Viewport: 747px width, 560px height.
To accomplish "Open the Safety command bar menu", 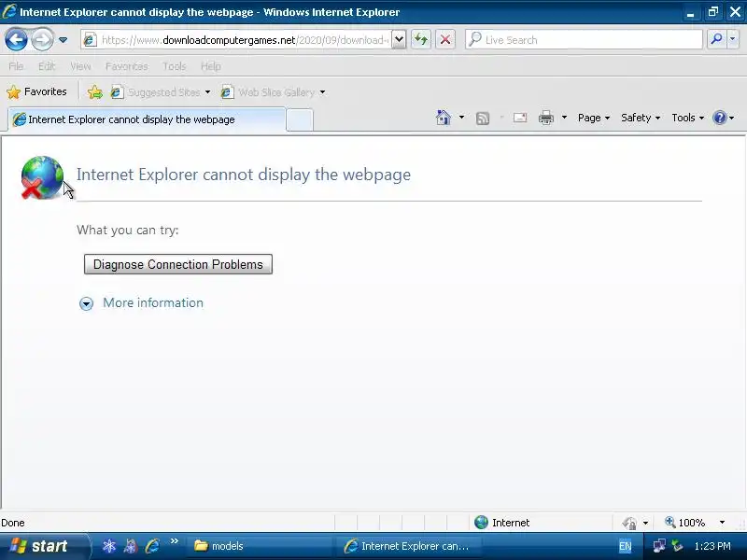I will (641, 118).
